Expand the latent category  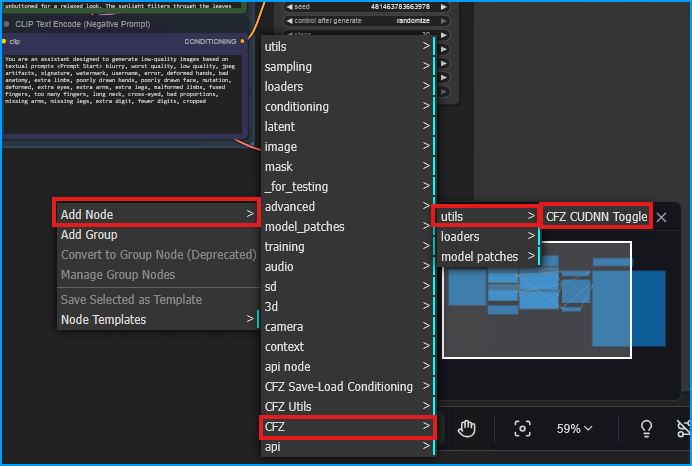click(x=347, y=126)
